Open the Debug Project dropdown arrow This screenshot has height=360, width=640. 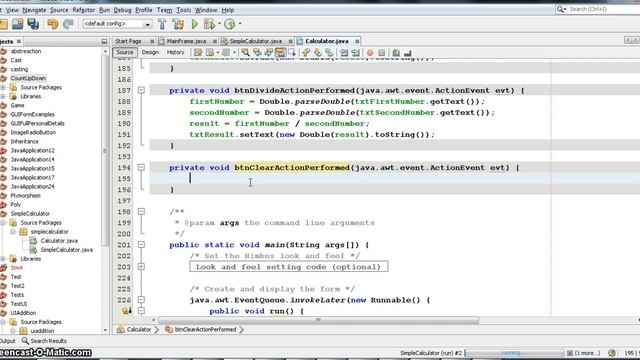tap(219, 24)
